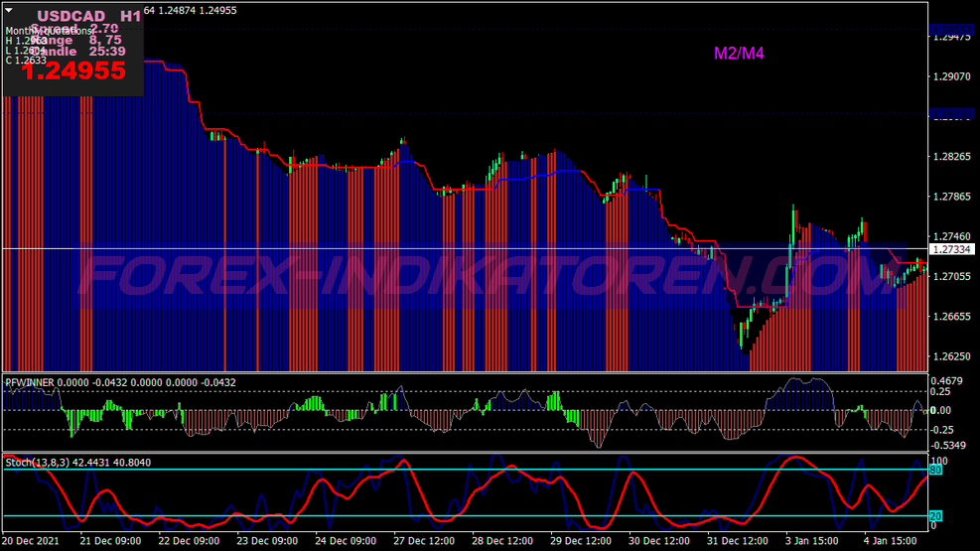Click the -0.5349 PFWINNER scale value
The width and height of the screenshot is (980, 551).
coord(947,446)
